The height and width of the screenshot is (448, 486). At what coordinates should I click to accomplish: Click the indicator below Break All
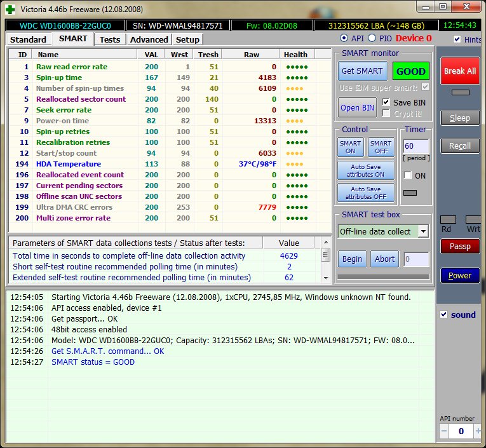[461, 92]
